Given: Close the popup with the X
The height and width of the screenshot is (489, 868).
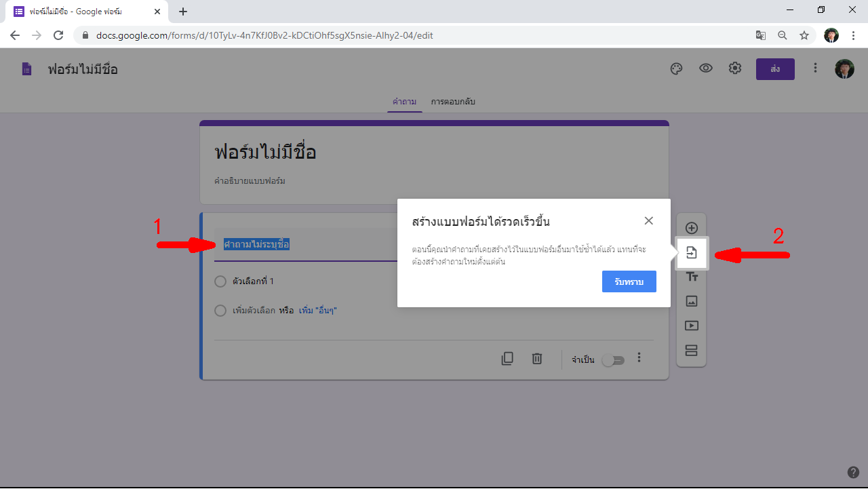Looking at the screenshot, I should click(649, 221).
